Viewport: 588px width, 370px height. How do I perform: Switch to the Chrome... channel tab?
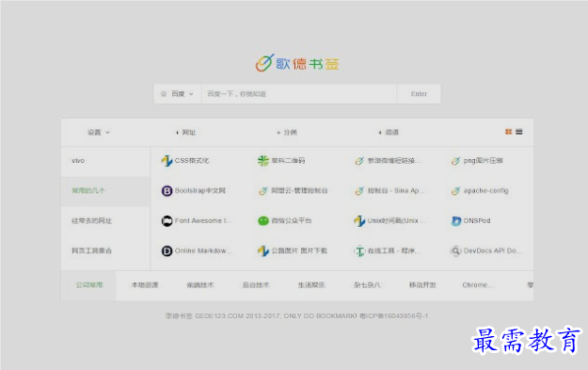point(477,285)
